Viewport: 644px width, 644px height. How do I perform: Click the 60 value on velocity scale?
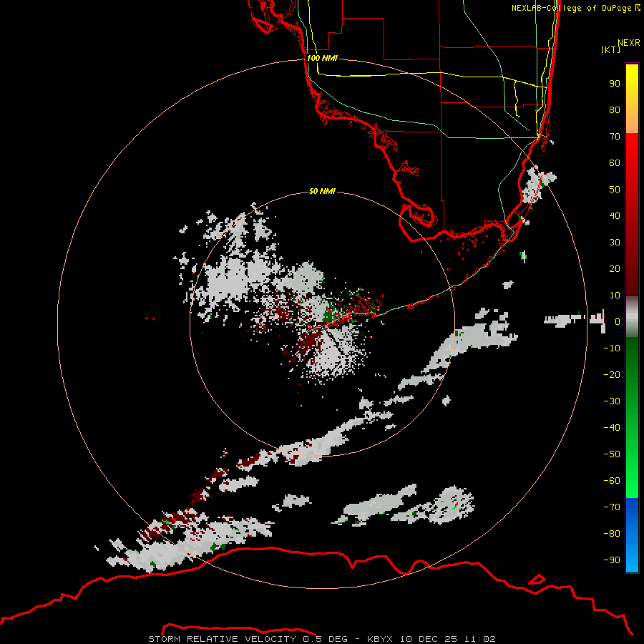[x=615, y=162]
